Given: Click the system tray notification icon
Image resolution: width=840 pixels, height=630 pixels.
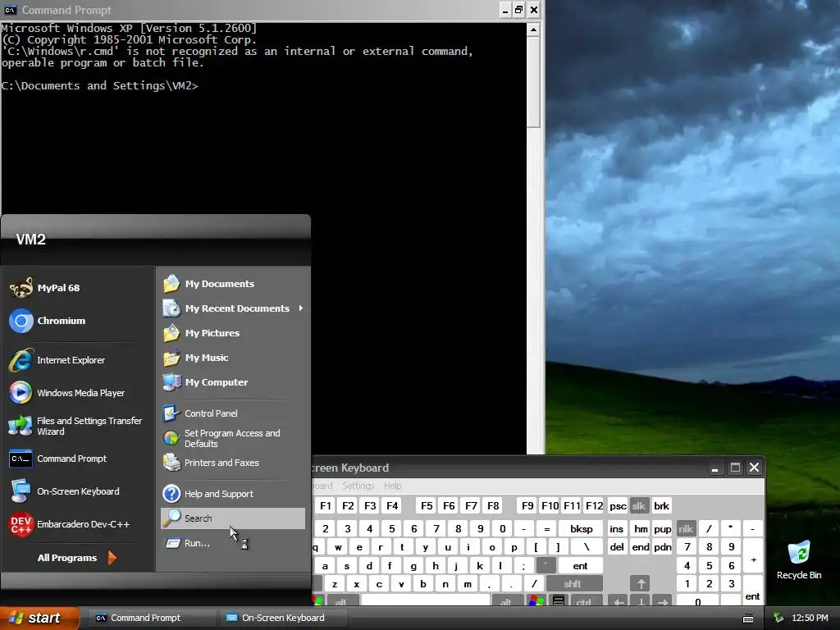Looking at the screenshot, I should click(x=779, y=619).
